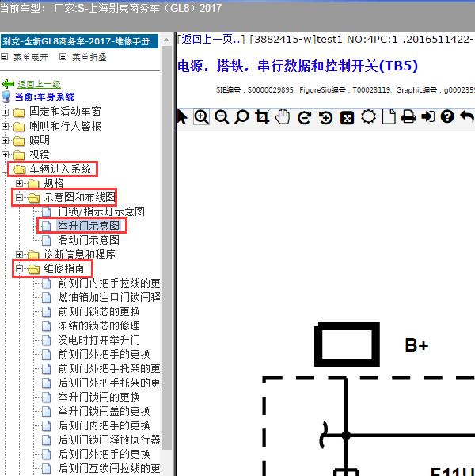Open 后侧门外把手托架的更换 page
Image resolution: width=475 pixels, height=476 pixels.
point(109,383)
